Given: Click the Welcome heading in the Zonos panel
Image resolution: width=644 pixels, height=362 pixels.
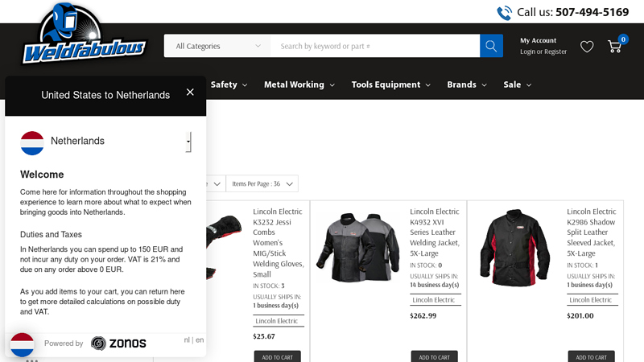Looking at the screenshot, I should [x=42, y=175].
